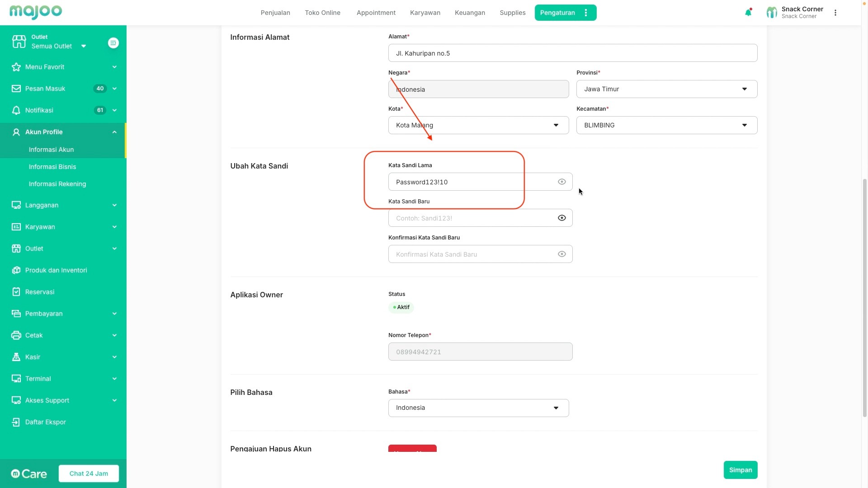The height and width of the screenshot is (488, 868).
Task: Open the Provinsi dropdown Jawa Timur
Action: tap(666, 89)
